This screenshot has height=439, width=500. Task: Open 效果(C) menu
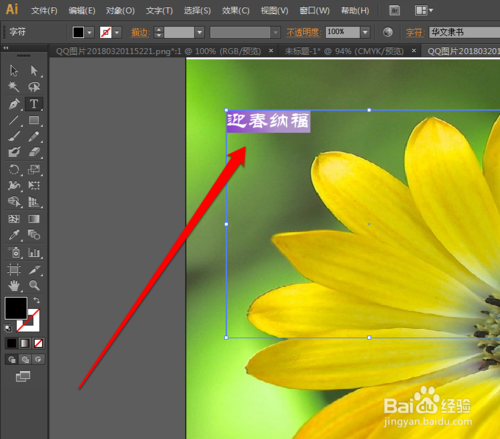[x=236, y=11]
